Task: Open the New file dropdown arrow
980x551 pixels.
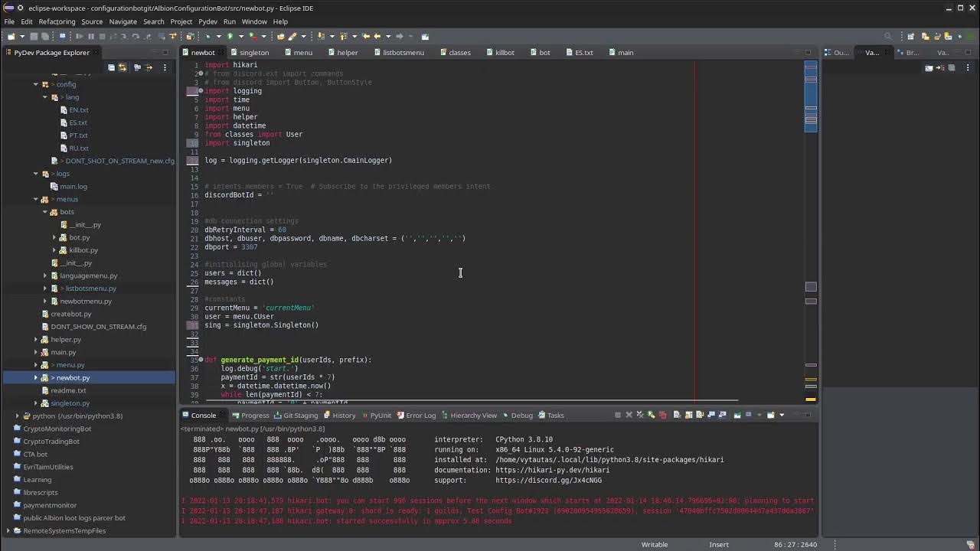Action: point(22,36)
